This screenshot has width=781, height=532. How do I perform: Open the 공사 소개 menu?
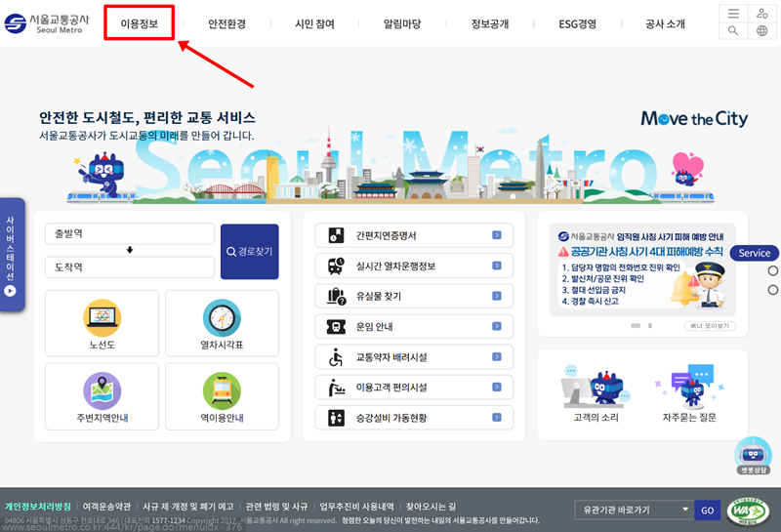pyautogui.click(x=666, y=23)
